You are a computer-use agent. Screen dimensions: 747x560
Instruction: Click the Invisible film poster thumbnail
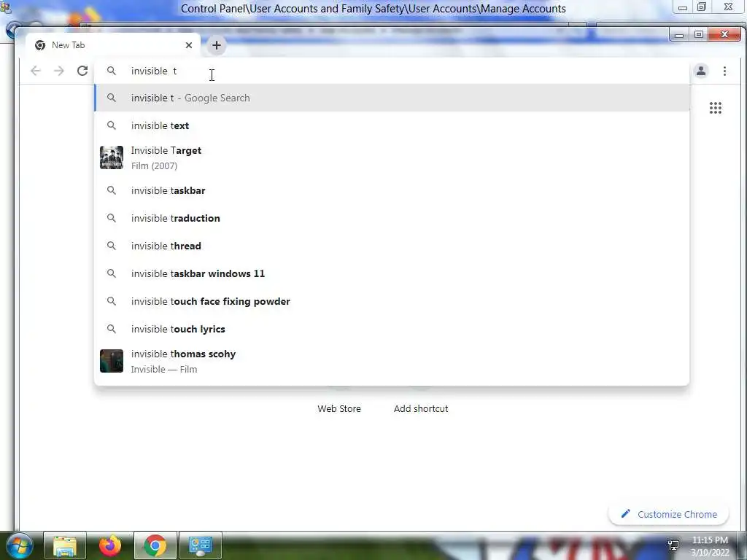[x=112, y=361]
